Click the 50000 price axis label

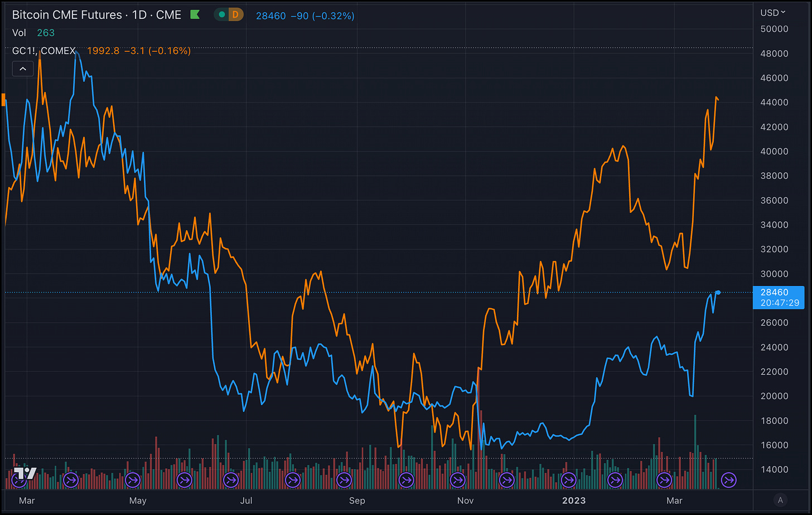pyautogui.click(x=775, y=29)
